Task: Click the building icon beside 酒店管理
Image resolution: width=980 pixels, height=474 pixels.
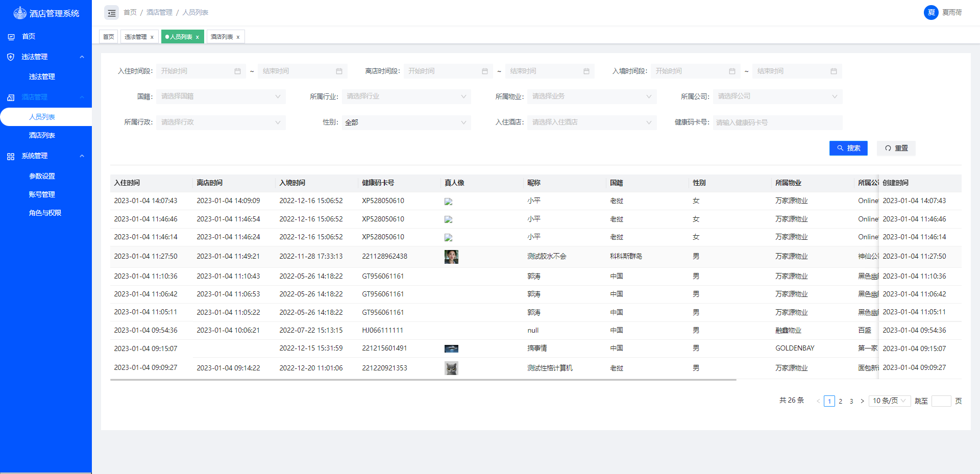Action: pyautogui.click(x=11, y=97)
